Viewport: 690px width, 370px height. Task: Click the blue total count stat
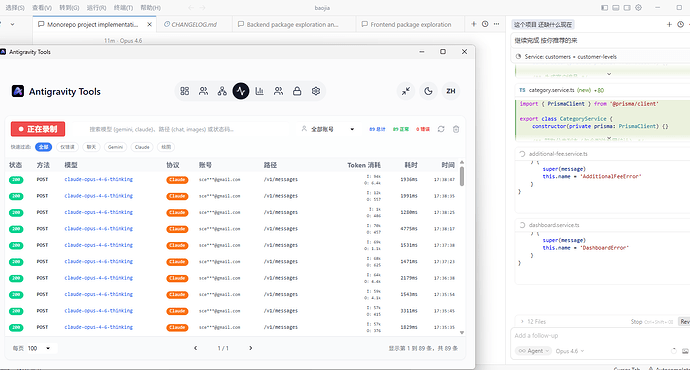tap(377, 129)
